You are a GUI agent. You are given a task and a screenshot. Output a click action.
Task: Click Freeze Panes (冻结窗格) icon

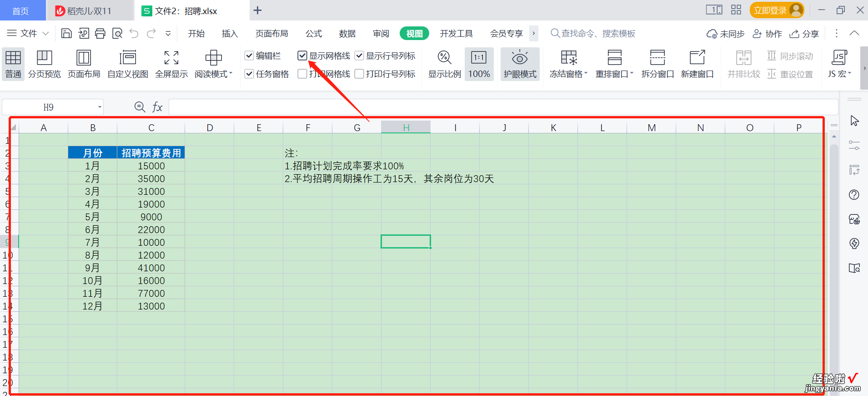point(568,58)
